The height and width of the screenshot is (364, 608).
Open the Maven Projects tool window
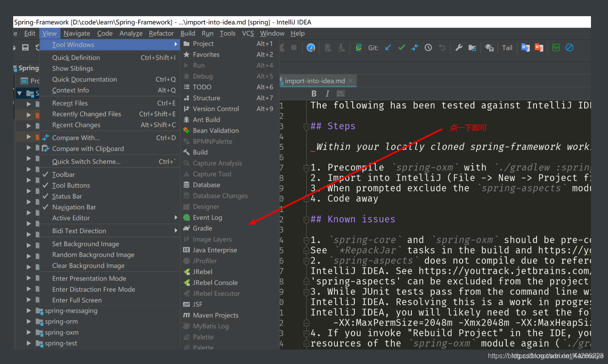[x=230, y=315]
